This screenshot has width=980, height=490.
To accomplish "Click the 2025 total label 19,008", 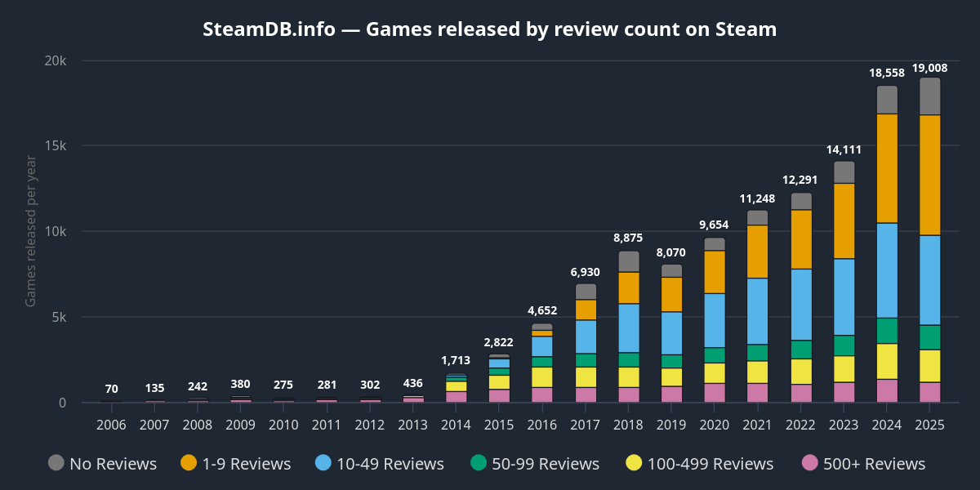I will [x=929, y=68].
